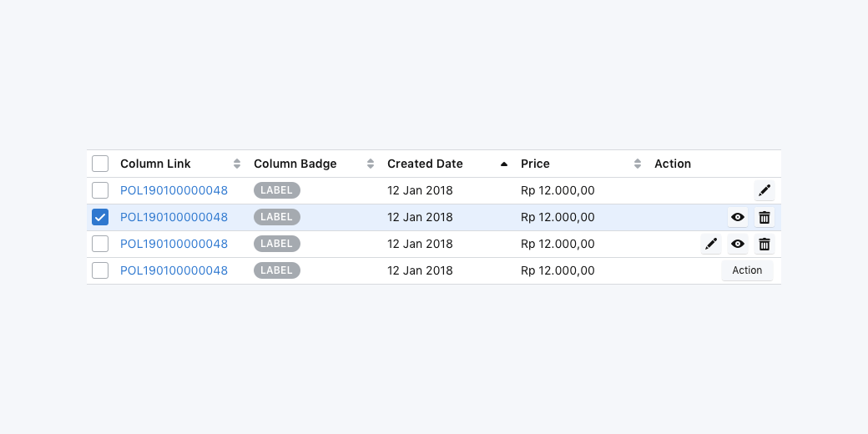Click the LABEL badge in the first row
868x434 pixels.
pos(277,190)
